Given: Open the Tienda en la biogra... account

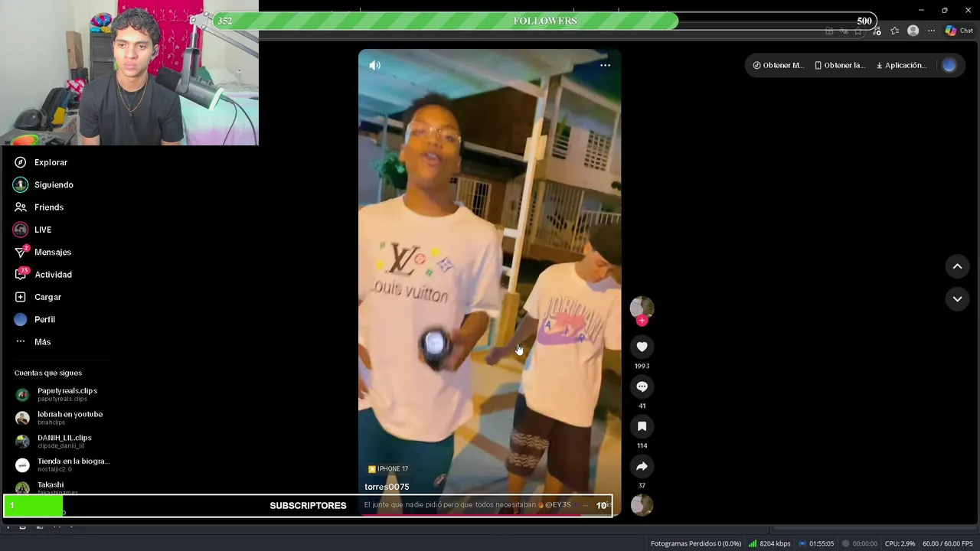Looking at the screenshot, I should 63,465.
